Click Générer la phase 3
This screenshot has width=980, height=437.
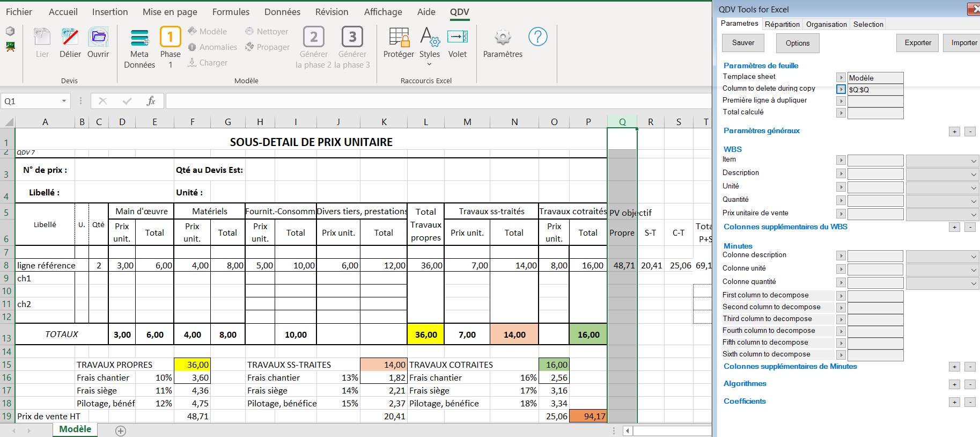tap(352, 48)
